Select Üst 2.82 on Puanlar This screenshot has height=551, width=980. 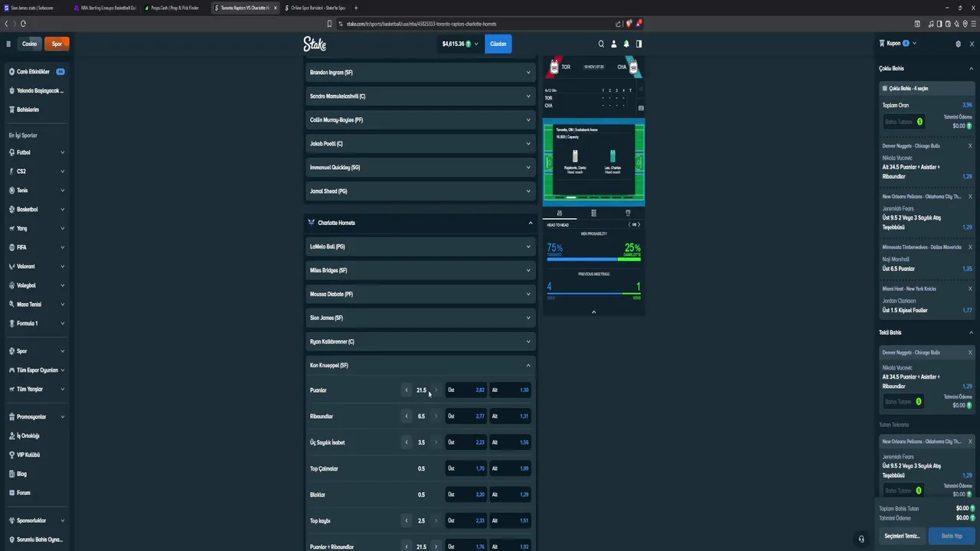coord(466,390)
